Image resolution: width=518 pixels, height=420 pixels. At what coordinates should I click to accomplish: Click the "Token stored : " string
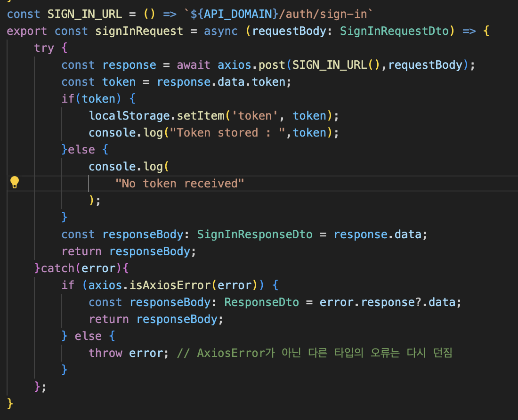(227, 133)
